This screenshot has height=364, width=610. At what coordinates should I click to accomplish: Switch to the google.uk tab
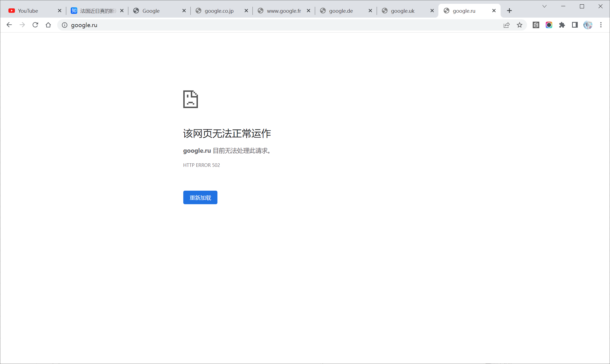coord(407,11)
